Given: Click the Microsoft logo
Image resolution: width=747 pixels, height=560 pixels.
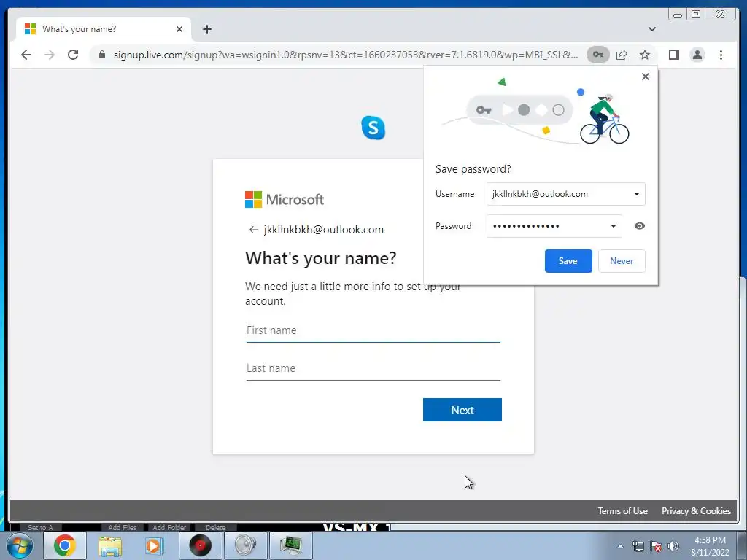Looking at the screenshot, I should tap(284, 200).
